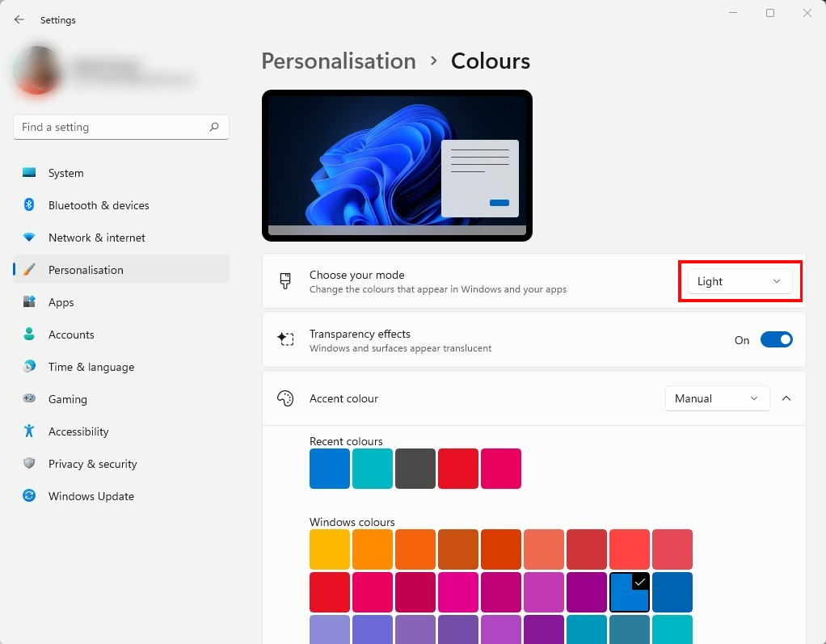Open Time & language via the globe clock icon

[29, 367]
